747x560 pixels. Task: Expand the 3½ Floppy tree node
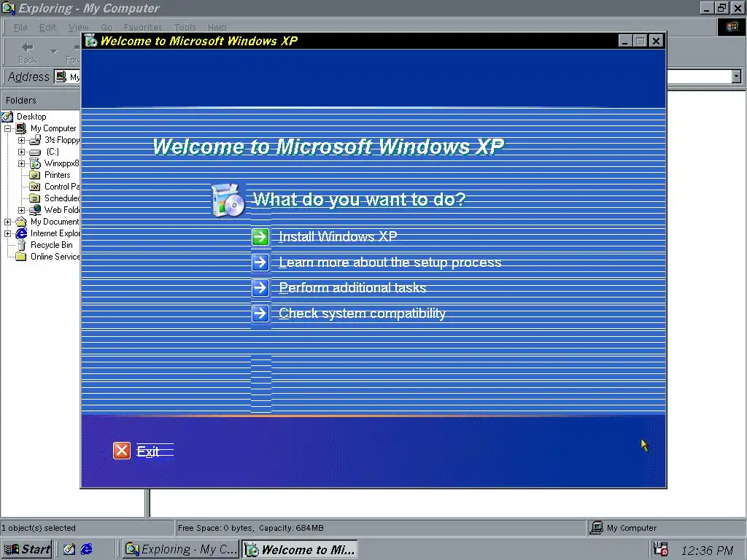21,141
